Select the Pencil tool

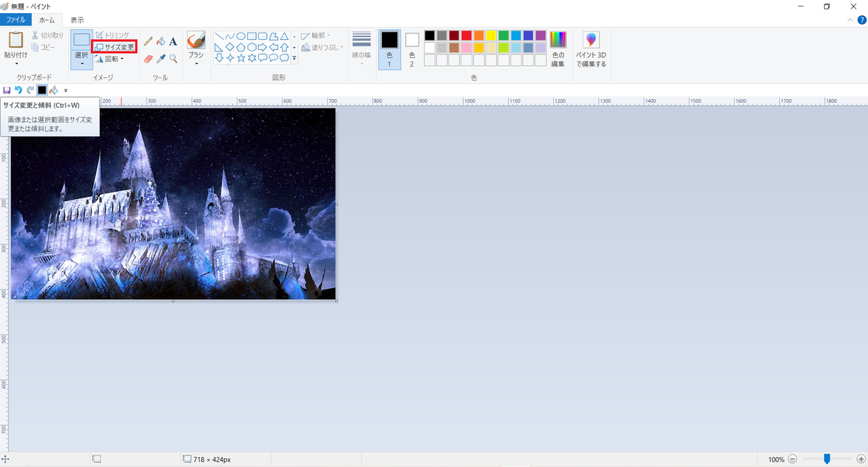148,41
